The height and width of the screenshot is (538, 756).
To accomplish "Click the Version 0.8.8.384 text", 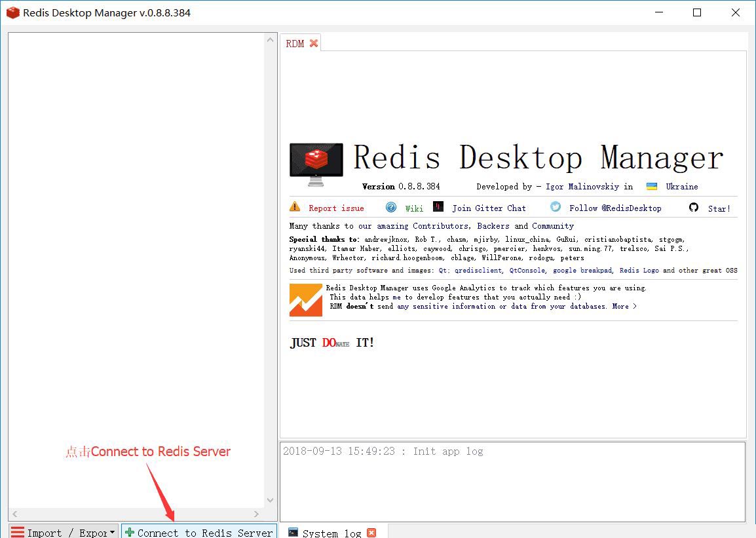I will tap(401, 187).
